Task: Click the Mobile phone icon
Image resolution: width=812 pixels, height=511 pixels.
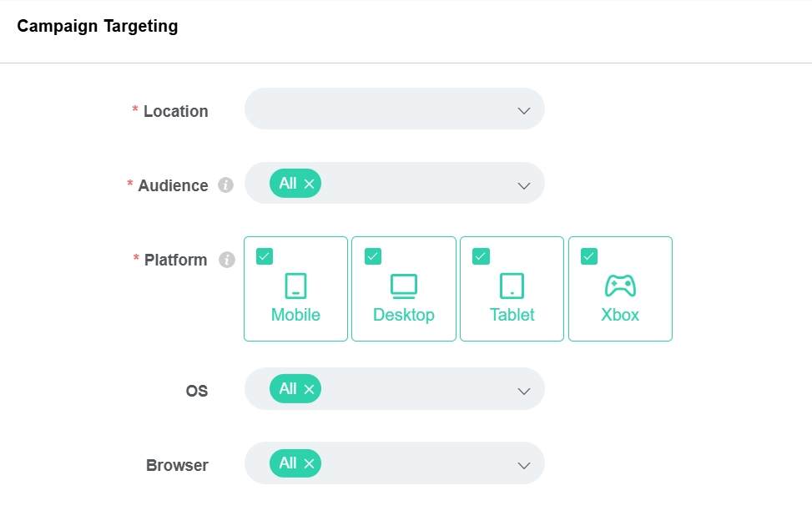Action: (x=295, y=286)
